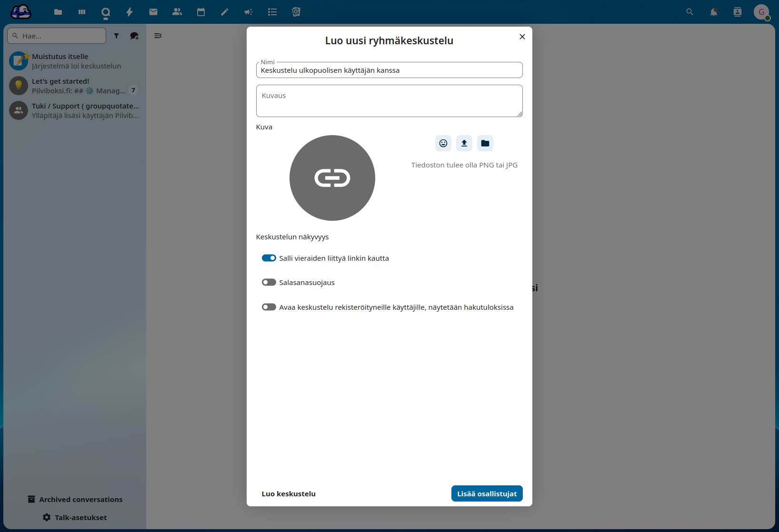The height and width of the screenshot is (532, 779).
Task: Pick an emoji as conversation picture
Action: [443, 143]
